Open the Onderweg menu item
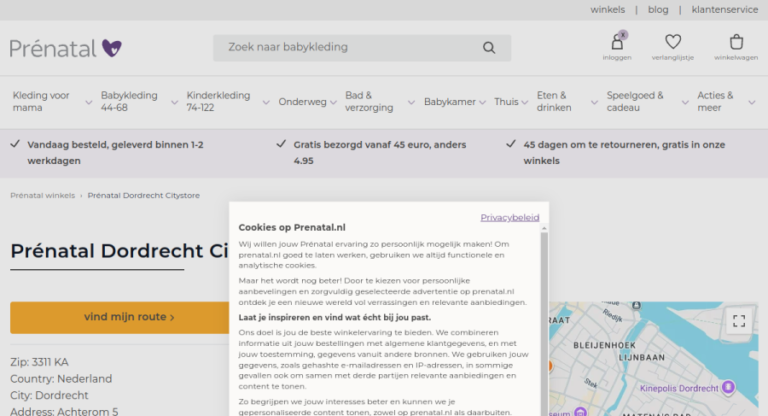Image resolution: width=768 pixels, height=416 pixels. pos(302,102)
